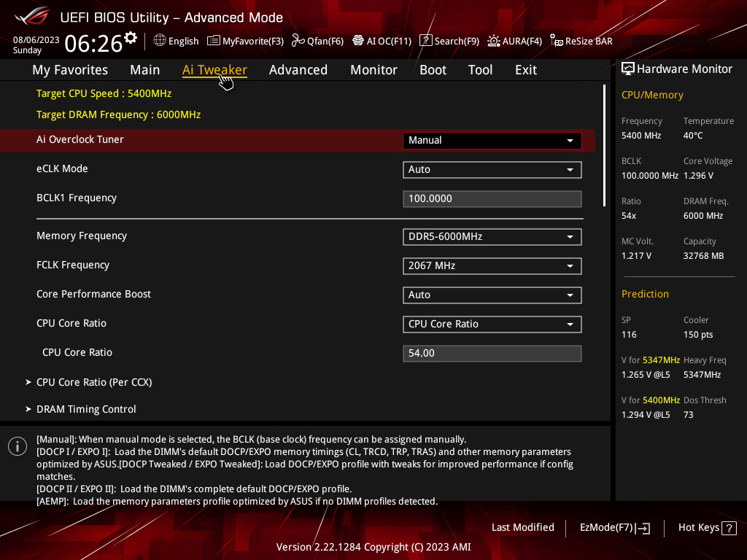This screenshot has width=747, height=560.
Task: Click Temperature 40°C value
Action: pyautogui.click(x=693, y=136)
